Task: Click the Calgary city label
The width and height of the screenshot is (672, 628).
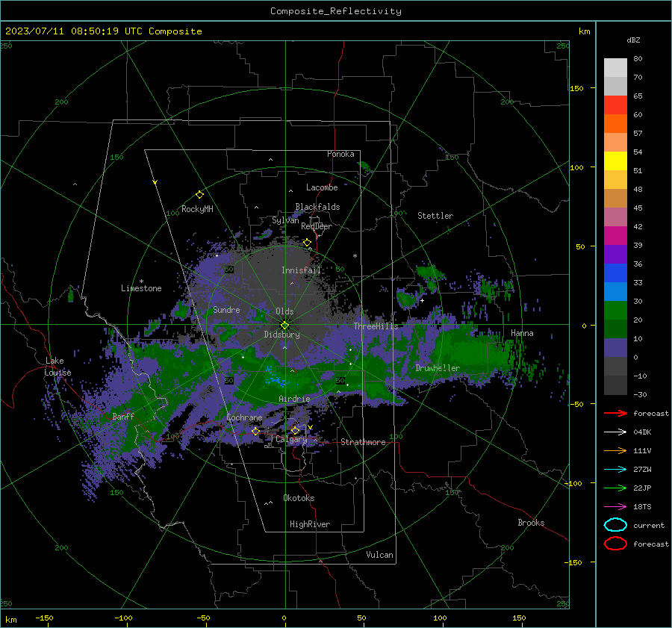Action: click(291, 439)
